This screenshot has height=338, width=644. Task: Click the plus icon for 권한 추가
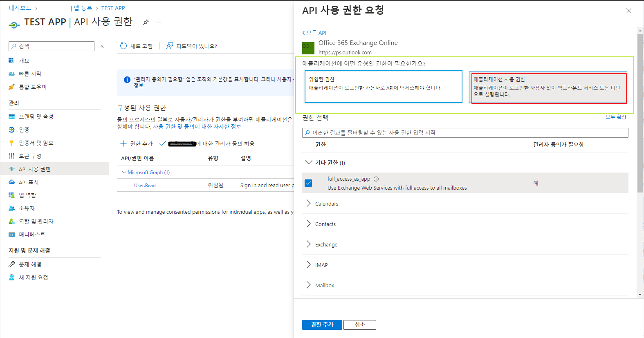[x=123, y=143]
